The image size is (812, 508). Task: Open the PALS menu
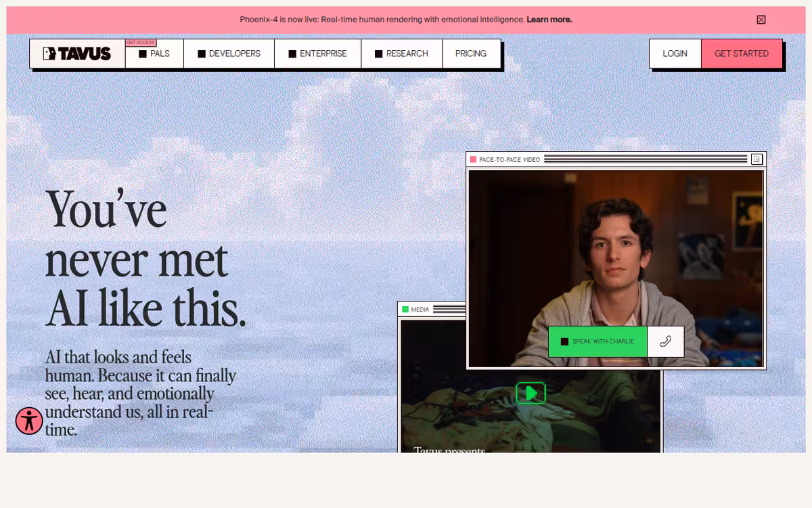(x=154, y=54)
